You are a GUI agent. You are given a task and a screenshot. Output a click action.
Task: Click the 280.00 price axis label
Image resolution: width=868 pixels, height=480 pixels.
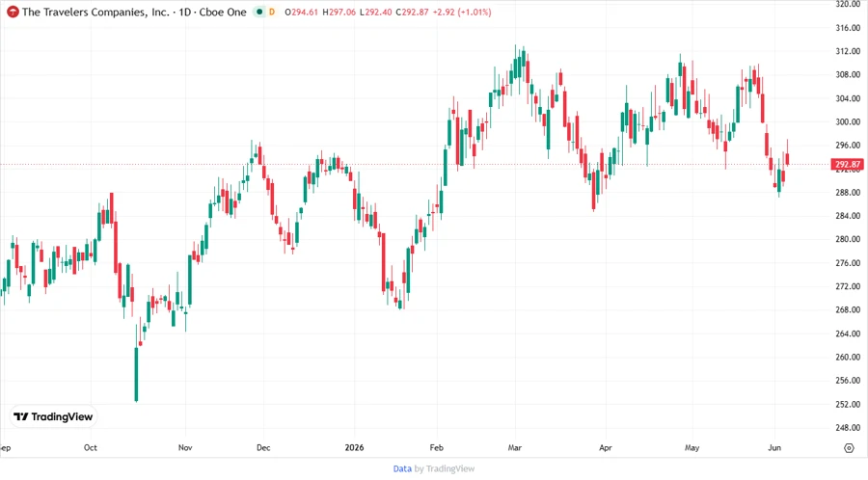tap(848, 239)
